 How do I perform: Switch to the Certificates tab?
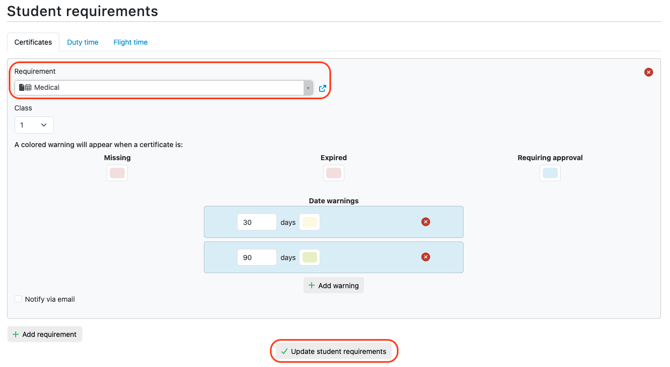[33, 42]
